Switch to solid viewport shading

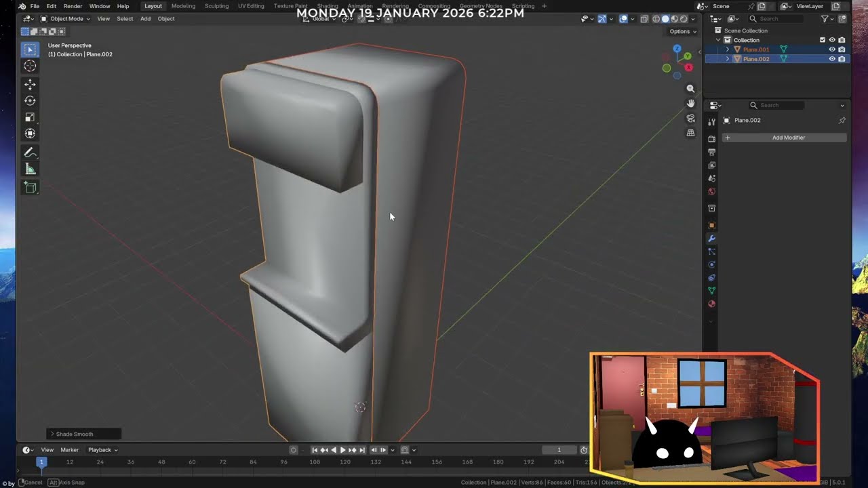coord(665,19)
